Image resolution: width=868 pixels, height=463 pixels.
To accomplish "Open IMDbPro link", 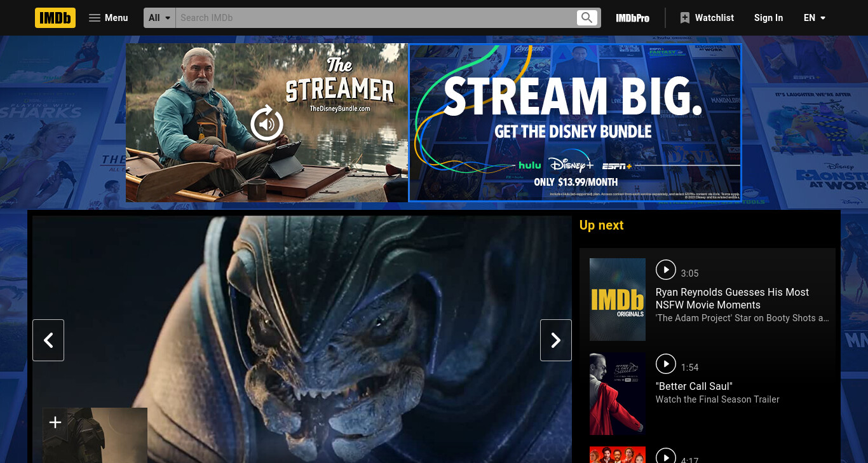I will pyautogui.click(x=632, y=18).
